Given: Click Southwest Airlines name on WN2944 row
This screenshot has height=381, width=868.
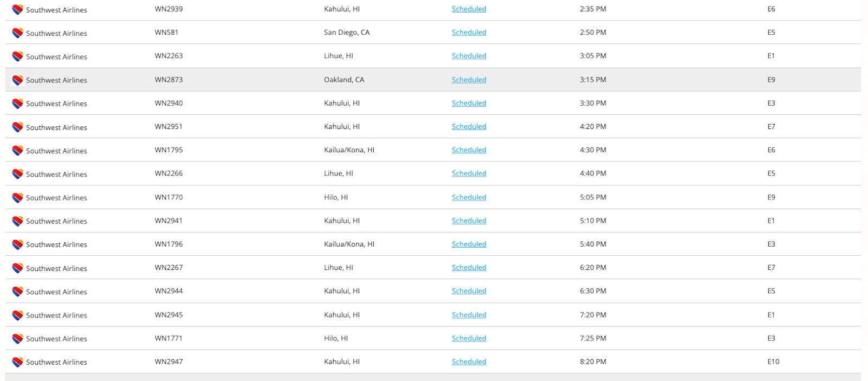Looking at the screenshot, I should tap(56, 292).
